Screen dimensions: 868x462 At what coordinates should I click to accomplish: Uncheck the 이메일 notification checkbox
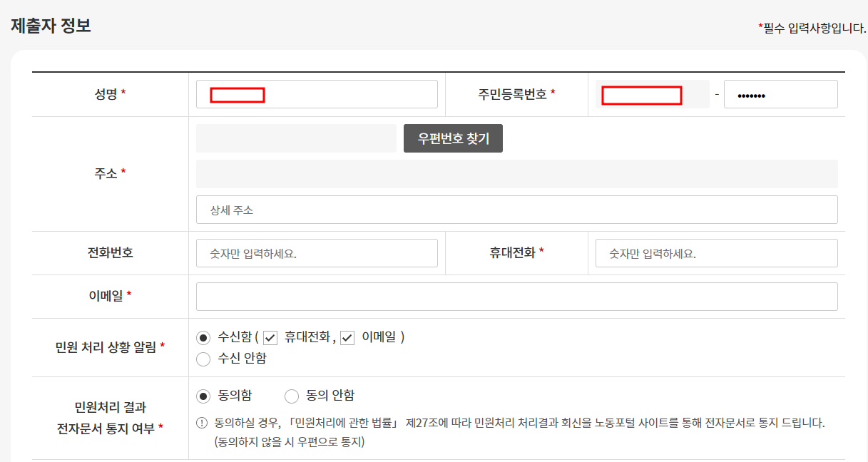347,337
